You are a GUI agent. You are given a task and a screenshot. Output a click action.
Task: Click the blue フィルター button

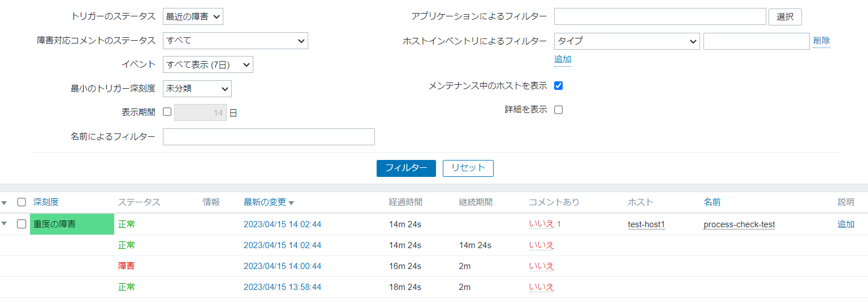pyautogui.click(x=406, y=168)
